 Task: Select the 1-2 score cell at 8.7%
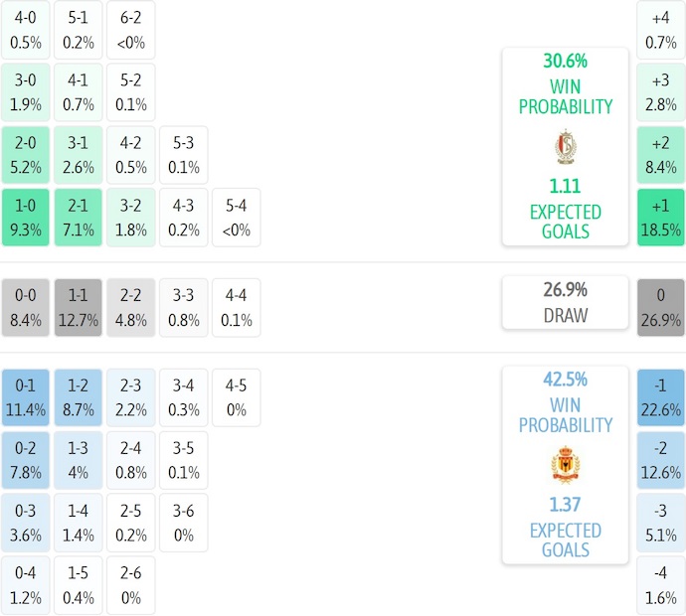(79, 396)
